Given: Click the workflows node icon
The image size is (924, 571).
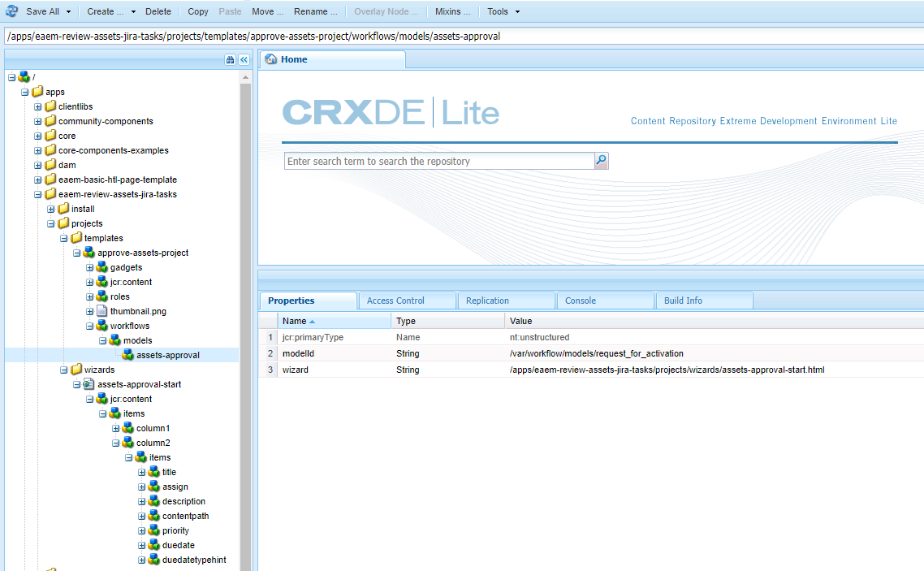Looking at the screenshot, I should coord(102,325).
